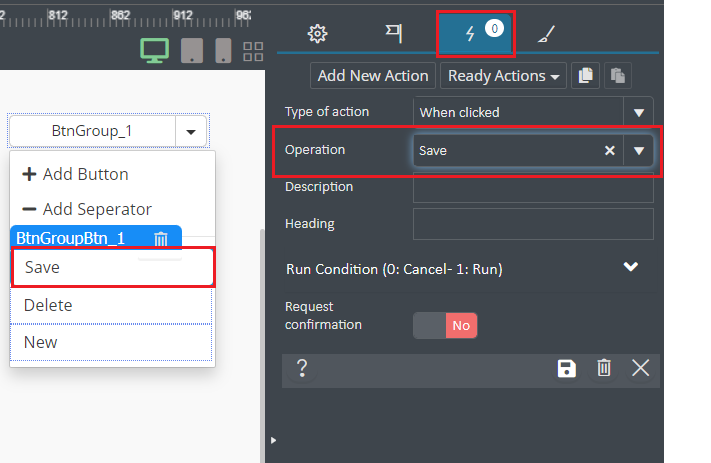Open the lightning bolt actions tab
The height and width of the screenshot is (463, 711).
(x=475, y=34)
